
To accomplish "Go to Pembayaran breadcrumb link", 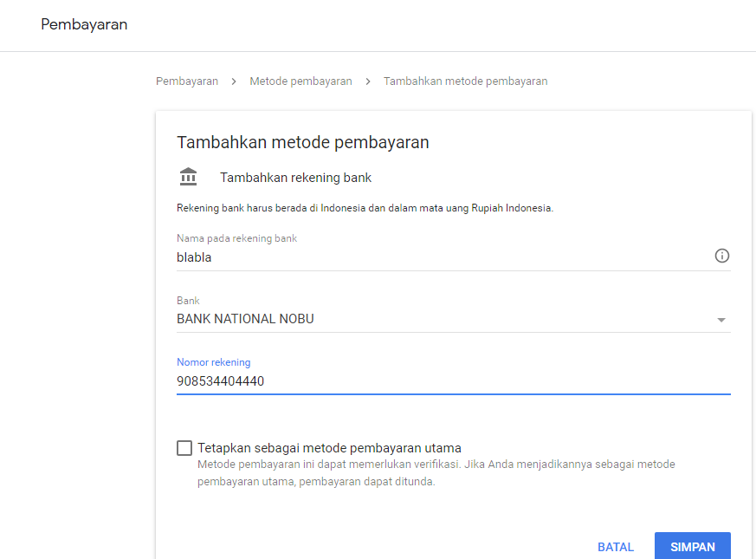I will [187, 81].
